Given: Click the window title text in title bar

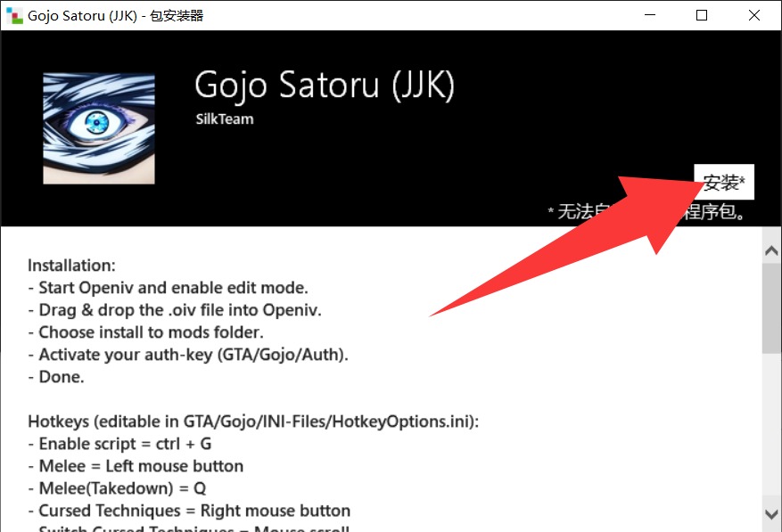Looking at the screenshot, I should pyautogui.click(x=116, y=15).
